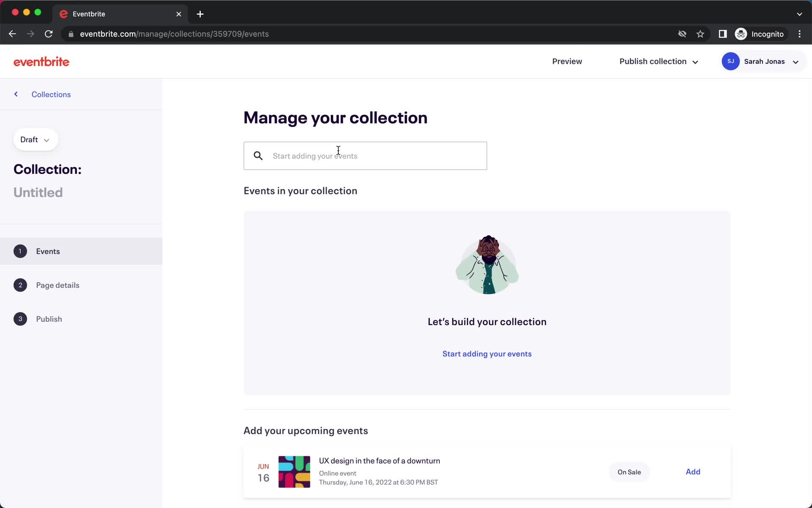812x508 pixels.
Task: Click the search magnifier icon in events field
Action: pos(259,156)
